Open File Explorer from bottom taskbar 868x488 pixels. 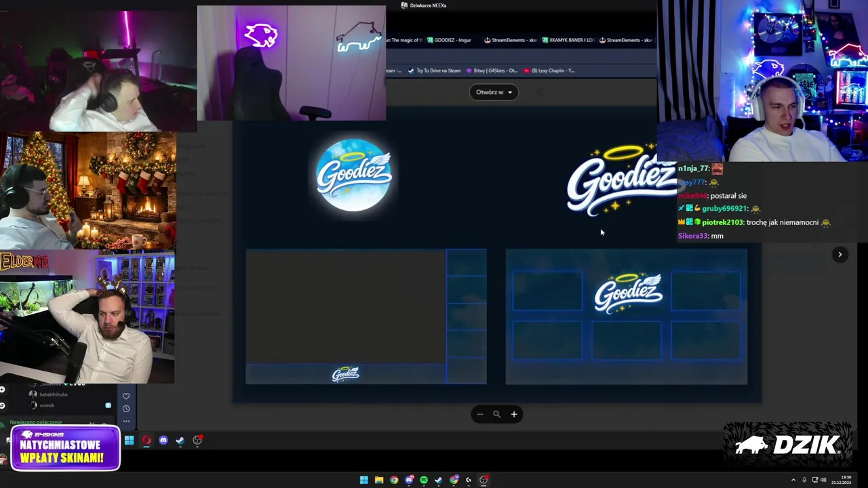coord(378,480)
